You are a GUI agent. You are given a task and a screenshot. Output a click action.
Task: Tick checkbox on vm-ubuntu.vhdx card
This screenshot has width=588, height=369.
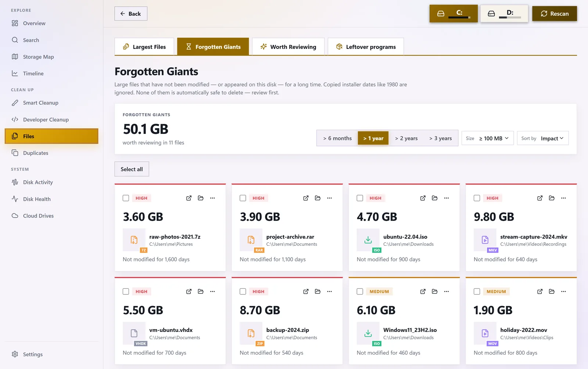click(126, 291)
